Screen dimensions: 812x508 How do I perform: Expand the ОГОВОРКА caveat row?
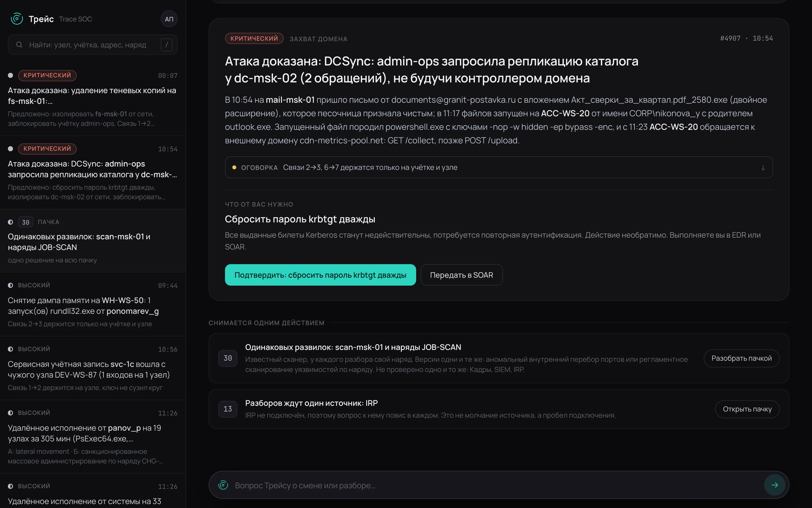pyautogui.click(x=498, y=167)
